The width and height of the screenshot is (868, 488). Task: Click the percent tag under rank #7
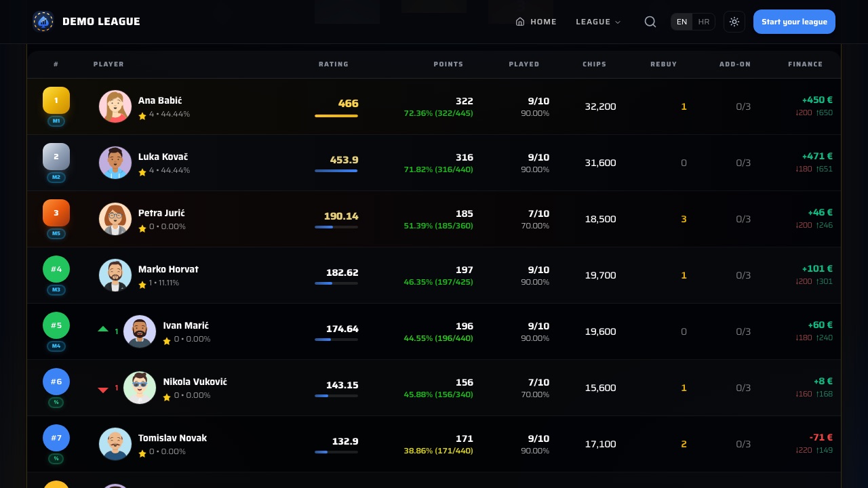coord(56,459)
